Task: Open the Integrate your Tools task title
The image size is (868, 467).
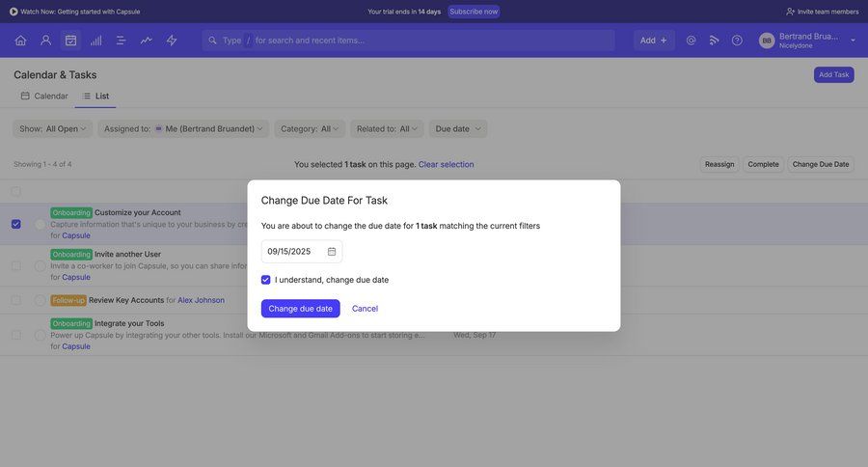Action: point(129,323)
